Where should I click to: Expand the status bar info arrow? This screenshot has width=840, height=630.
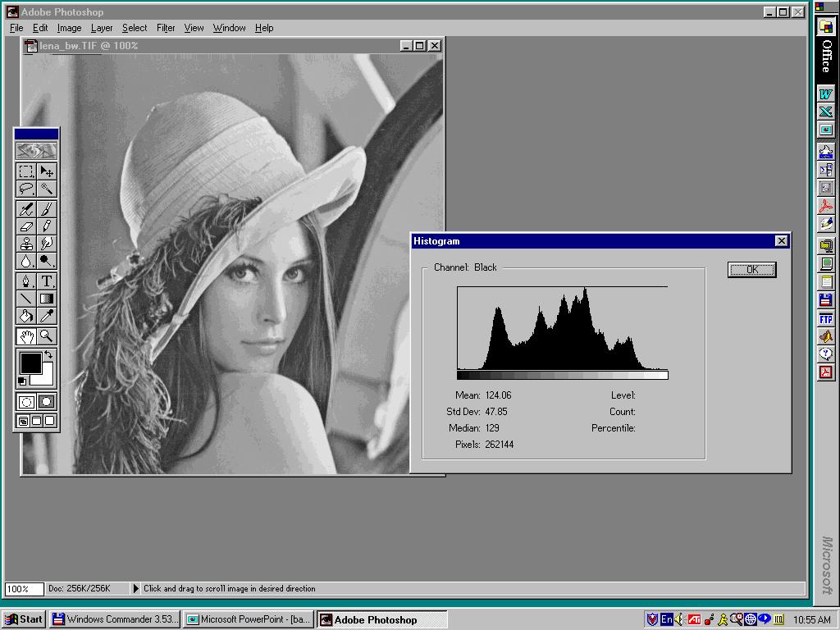click(135, 588)
